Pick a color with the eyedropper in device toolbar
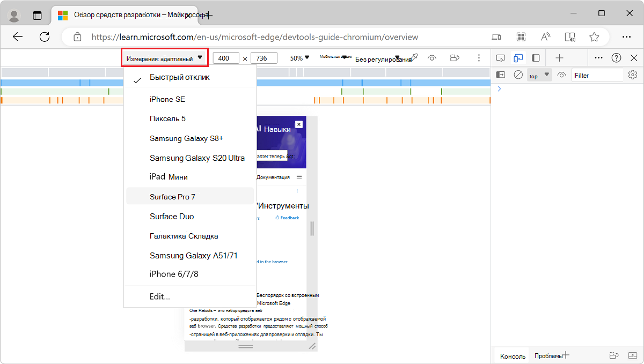 coord(414,58)
